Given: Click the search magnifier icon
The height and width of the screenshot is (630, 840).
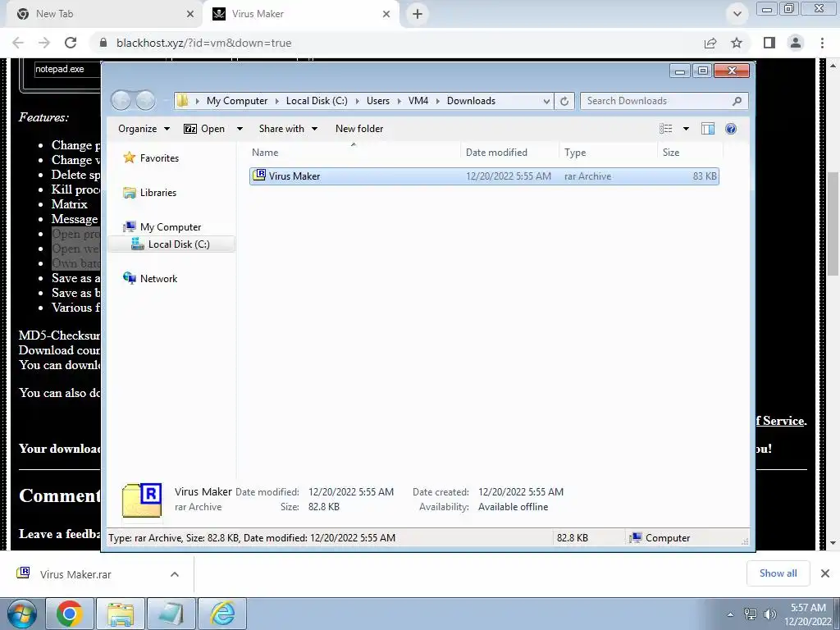Looking at the screenshot, I should (x=737, y=101).
